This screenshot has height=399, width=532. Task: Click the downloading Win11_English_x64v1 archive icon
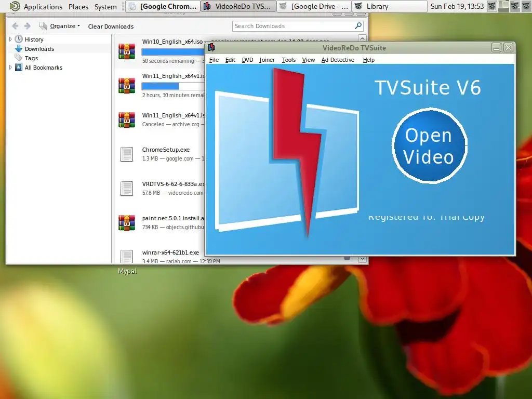(127, 86)
